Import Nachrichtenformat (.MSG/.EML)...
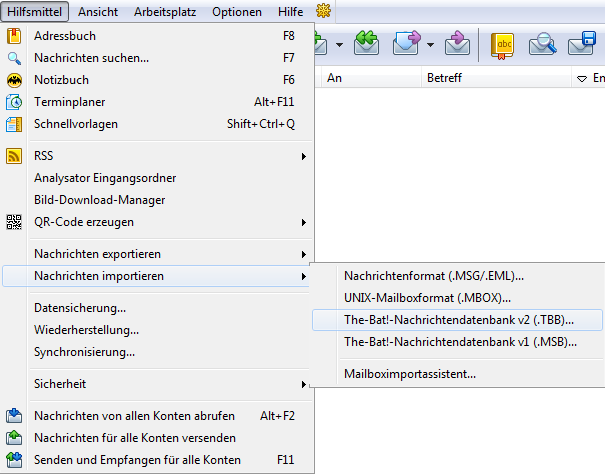This screenshot has height=474, width=605. pyautogui.click(x=457, y=276)
